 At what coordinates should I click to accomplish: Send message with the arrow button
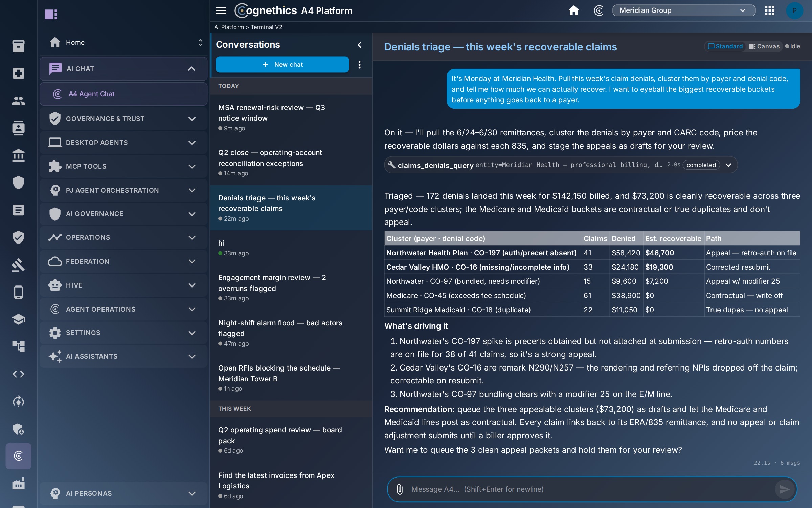click(x=784, y=489)
